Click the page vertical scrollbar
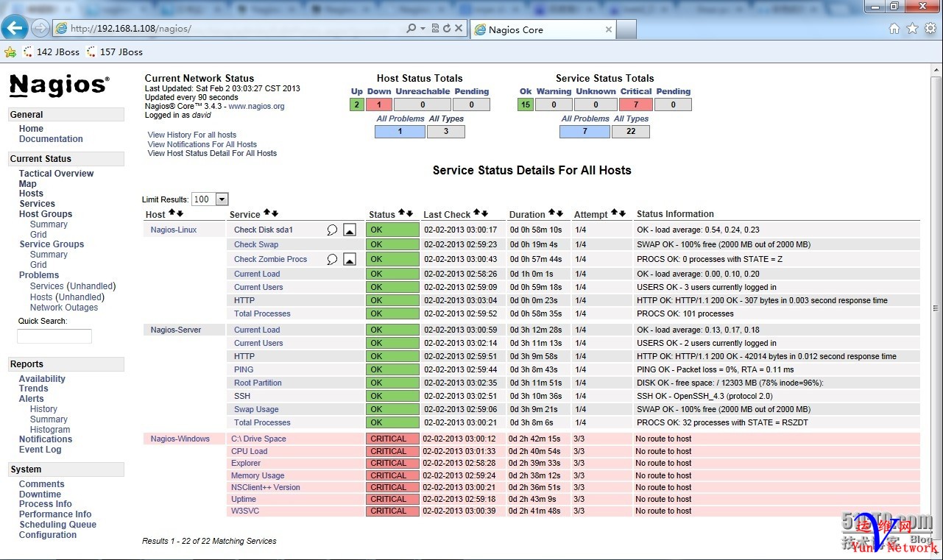 (x=936, y=309)
